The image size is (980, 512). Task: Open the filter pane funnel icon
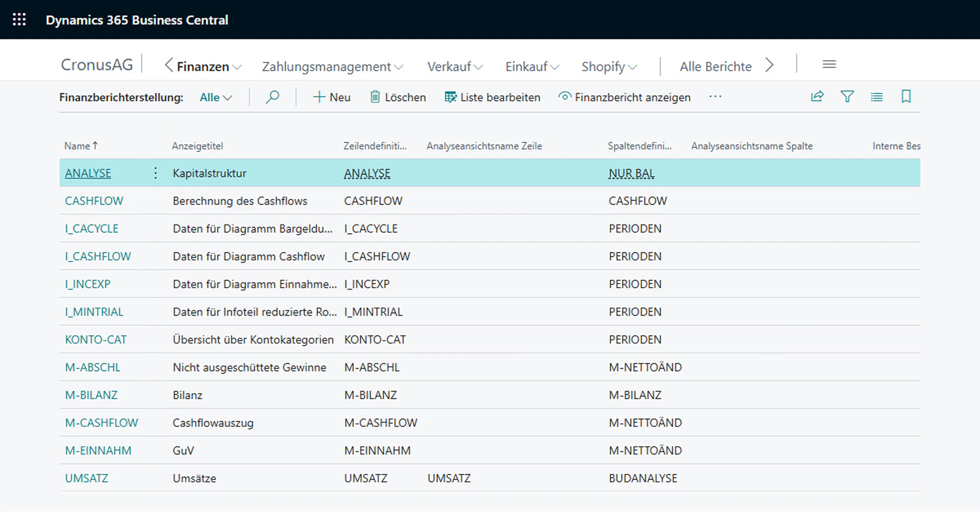point(847,96)
